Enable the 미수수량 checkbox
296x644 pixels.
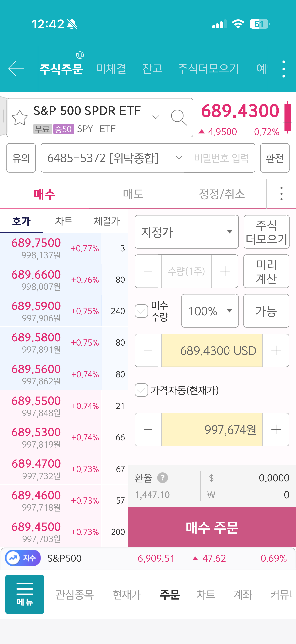[141, 311]
